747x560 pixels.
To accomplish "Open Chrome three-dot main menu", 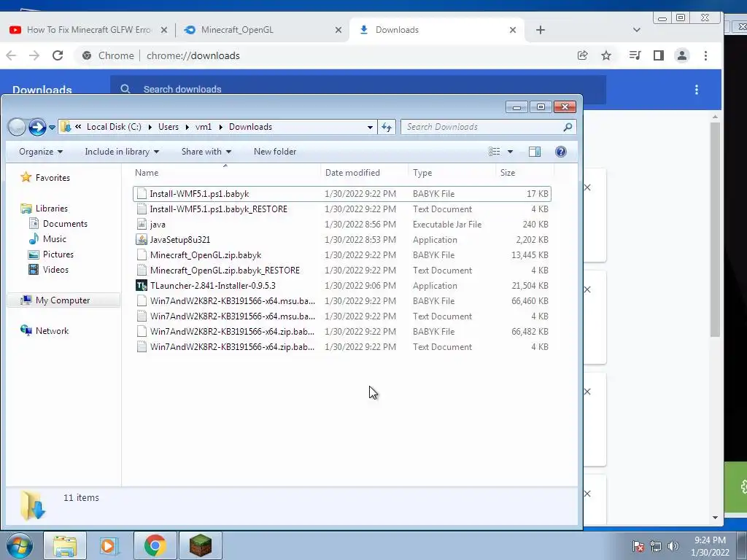I will coord(705,55).
